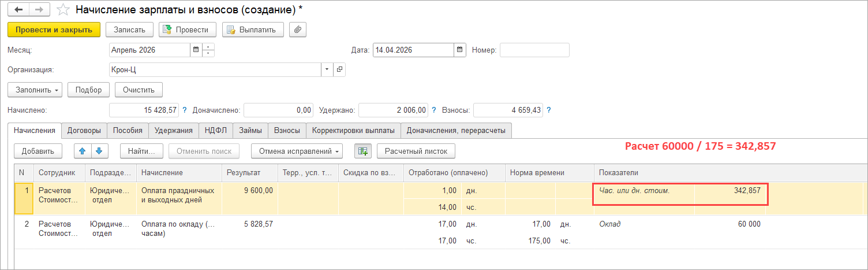Open the Отмена исправлений dropdown

pyautogui.click(x=297, y=151)
